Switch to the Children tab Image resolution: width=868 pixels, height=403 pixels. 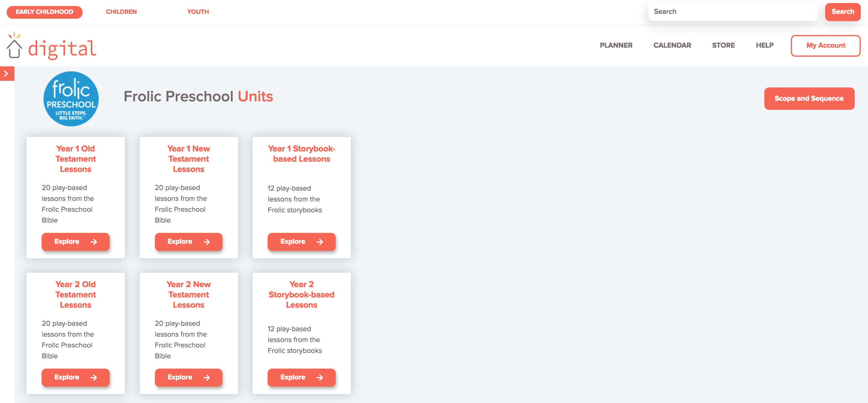(x=121, y=12)
